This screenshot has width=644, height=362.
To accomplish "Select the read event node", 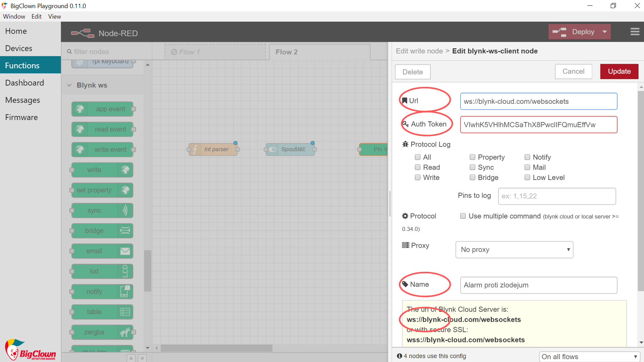I will (x=102, y=129).
